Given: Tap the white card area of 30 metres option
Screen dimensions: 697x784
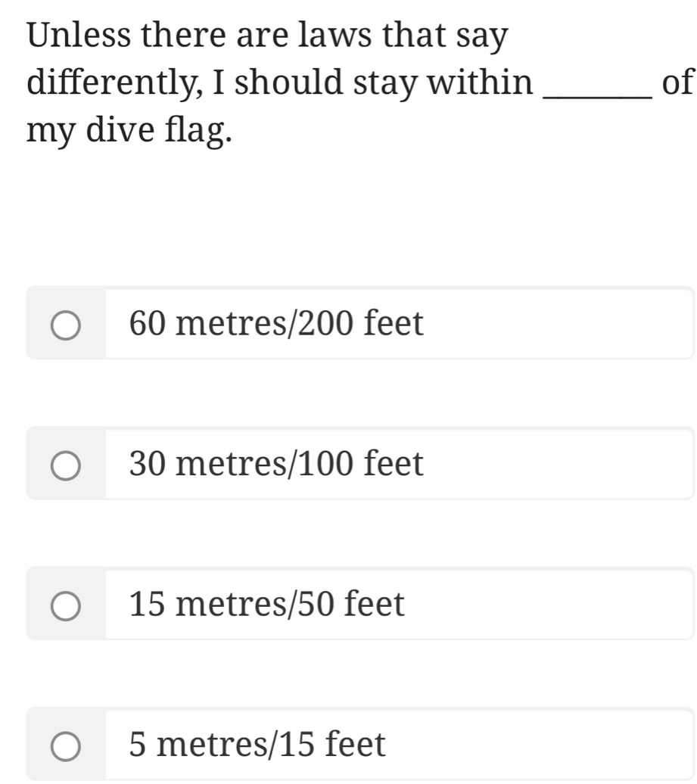Looking at the screenshot, I should point(560,464).
